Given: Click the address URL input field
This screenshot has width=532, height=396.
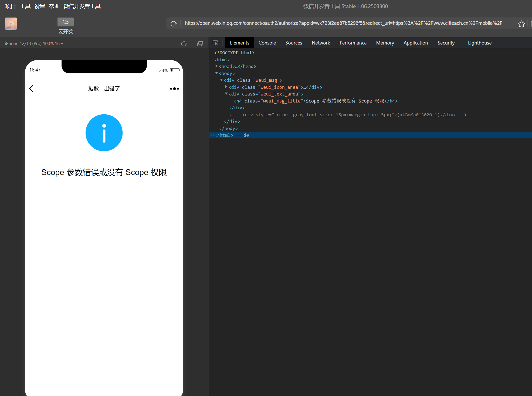Looking at the screenshot, I should (x=343, y=23).
